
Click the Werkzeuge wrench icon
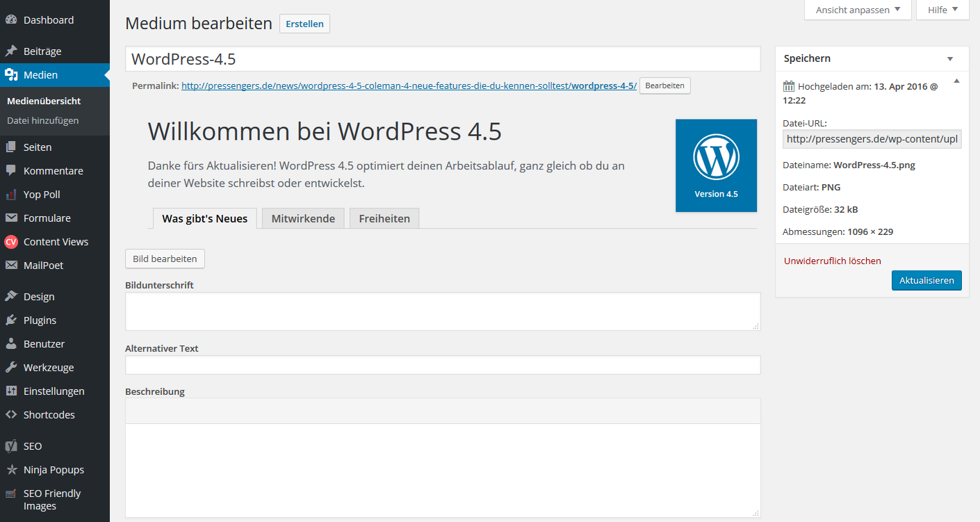11,368
